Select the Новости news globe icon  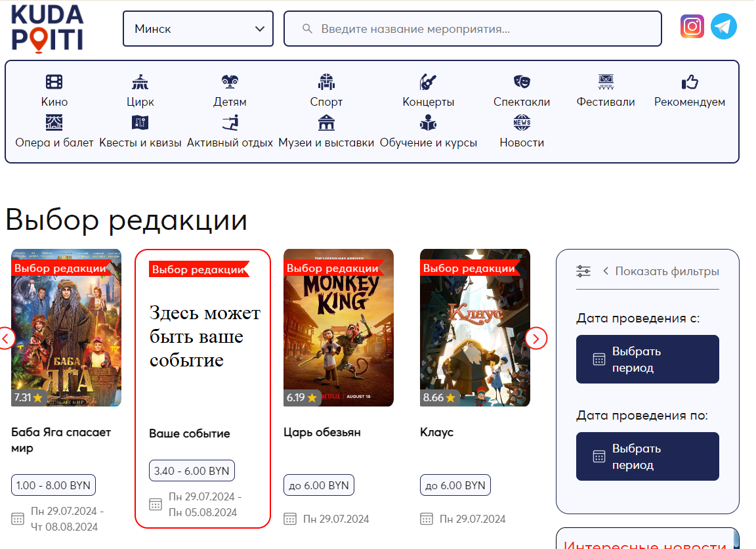522,123
